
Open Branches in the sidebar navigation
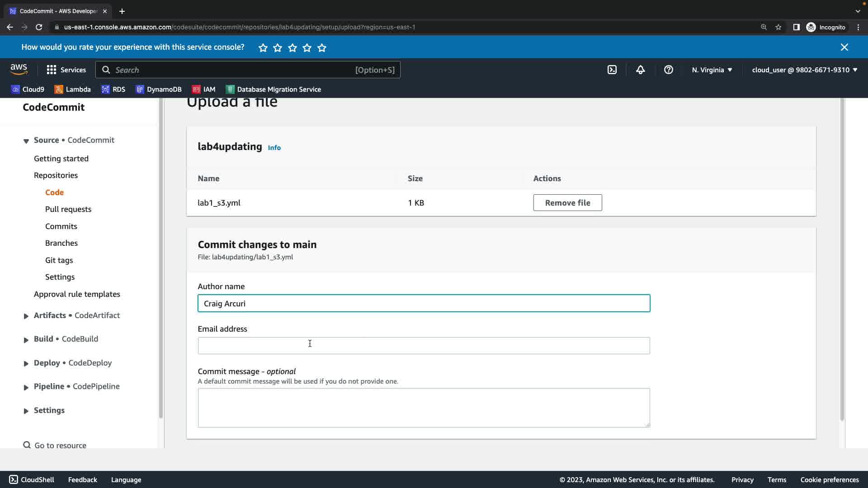click(x=61, y=243)
